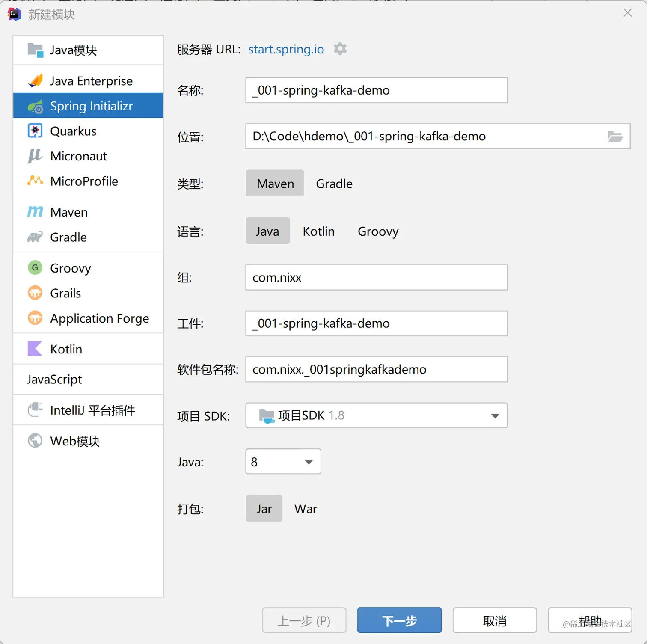
Task: Browse location with the folder icon
Action: pyautogui.click(x=615, y=137)
